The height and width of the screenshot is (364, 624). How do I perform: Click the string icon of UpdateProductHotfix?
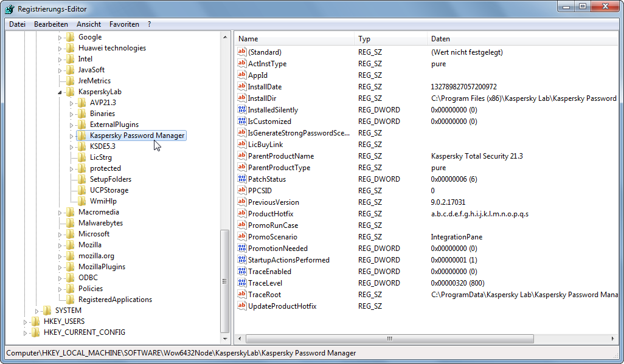pos(241,306)
